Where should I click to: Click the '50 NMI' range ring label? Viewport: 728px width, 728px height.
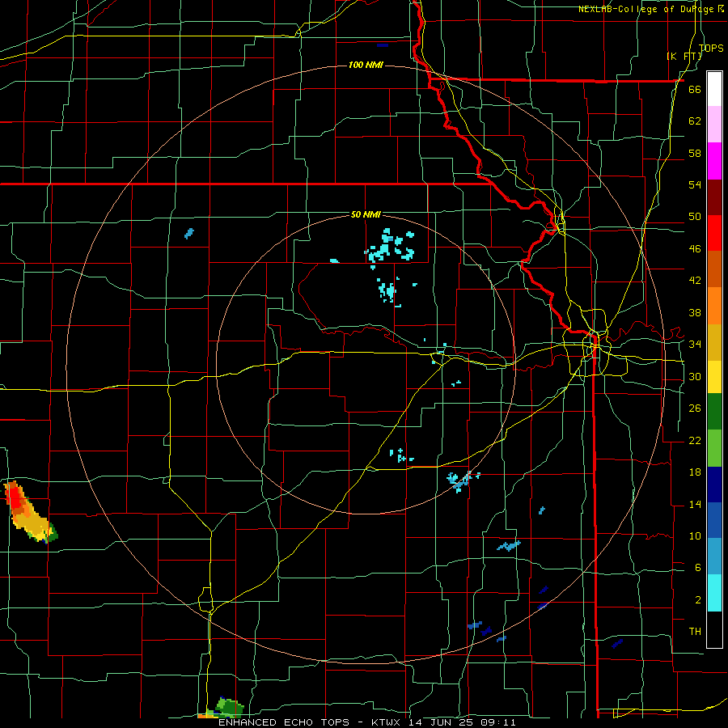(x=366, y=214)
